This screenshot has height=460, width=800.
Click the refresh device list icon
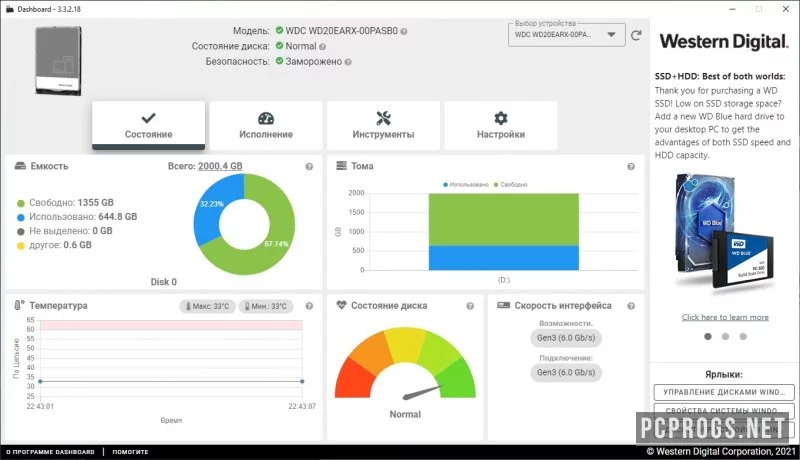coord(636,35)
